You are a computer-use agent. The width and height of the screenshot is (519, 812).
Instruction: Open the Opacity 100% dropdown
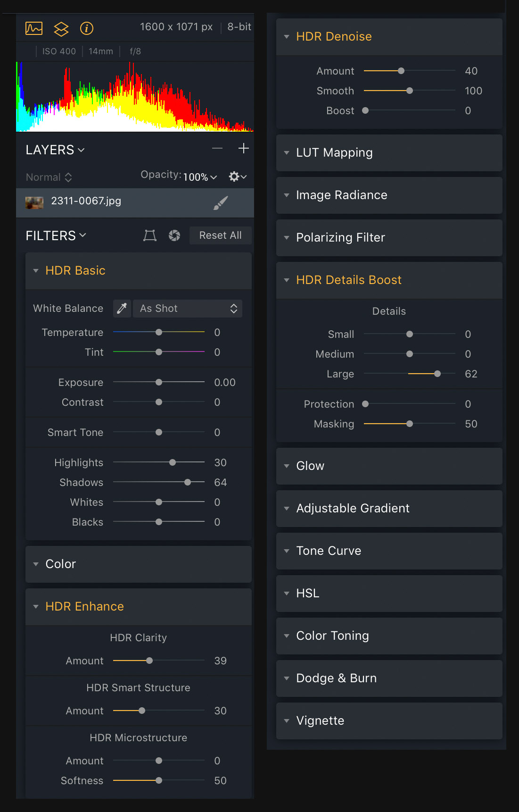coord(200,177)
